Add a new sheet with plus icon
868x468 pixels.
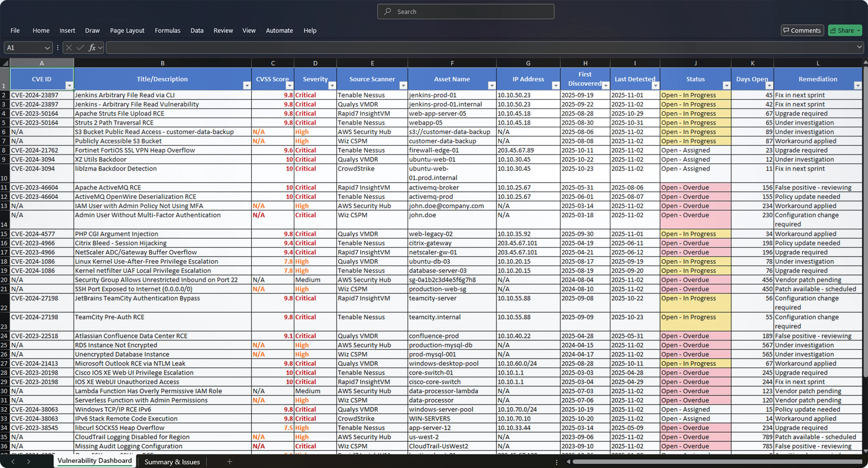tap(229, 462)
